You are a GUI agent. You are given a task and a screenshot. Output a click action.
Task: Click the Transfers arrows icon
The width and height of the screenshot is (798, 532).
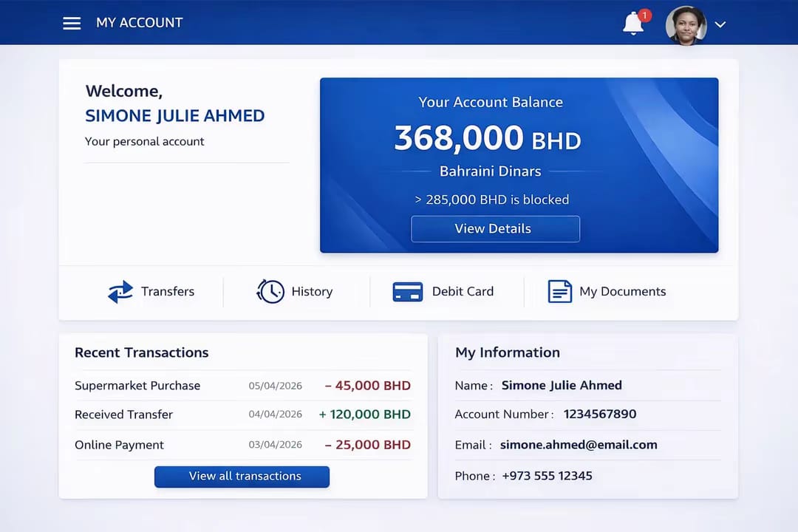[120, 292]
